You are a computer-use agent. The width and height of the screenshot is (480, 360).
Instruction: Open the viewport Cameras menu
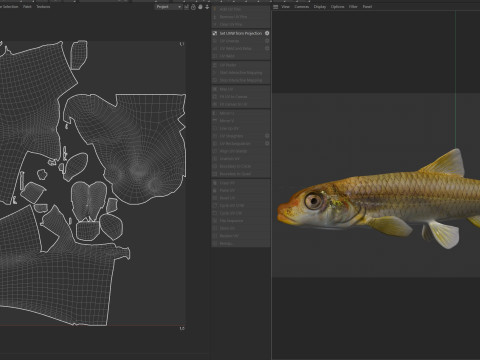[302, 7]
